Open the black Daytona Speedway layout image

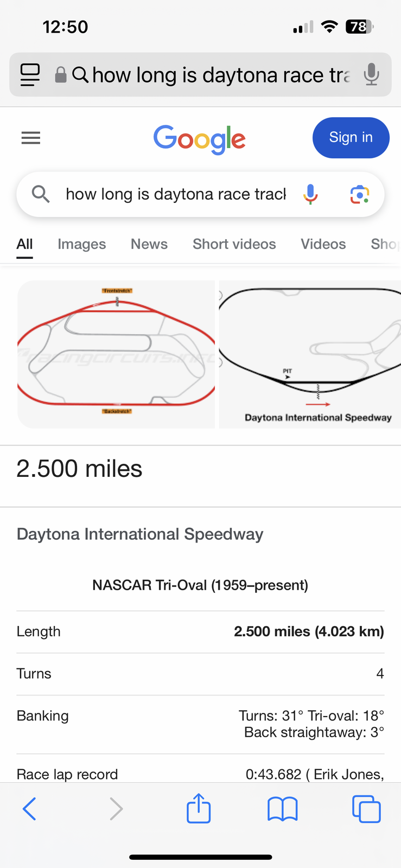[310, 354]
